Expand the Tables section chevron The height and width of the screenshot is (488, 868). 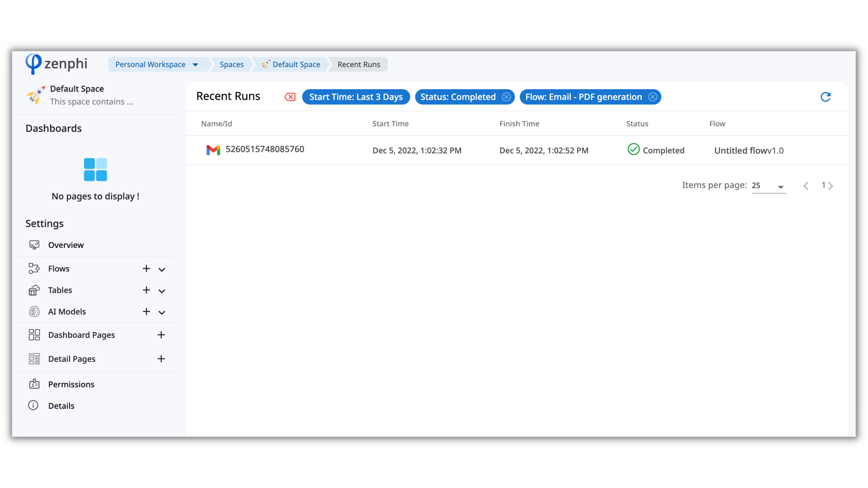coord(162,291)
